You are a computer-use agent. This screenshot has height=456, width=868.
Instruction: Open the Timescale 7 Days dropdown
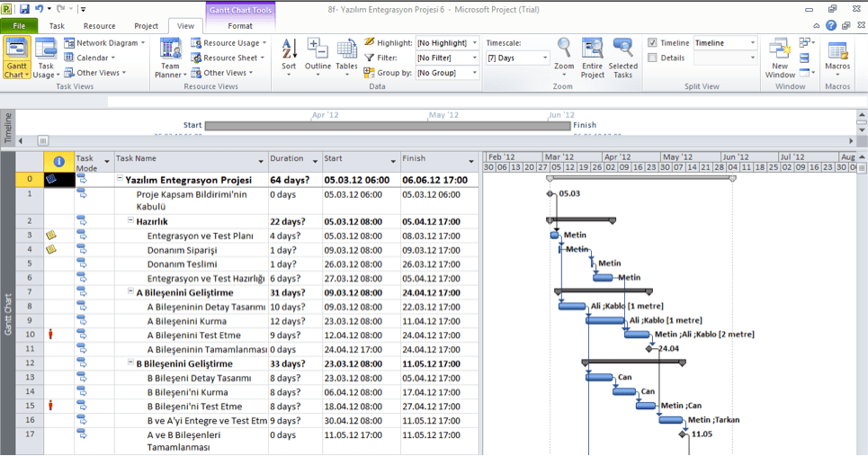(543, 58)
